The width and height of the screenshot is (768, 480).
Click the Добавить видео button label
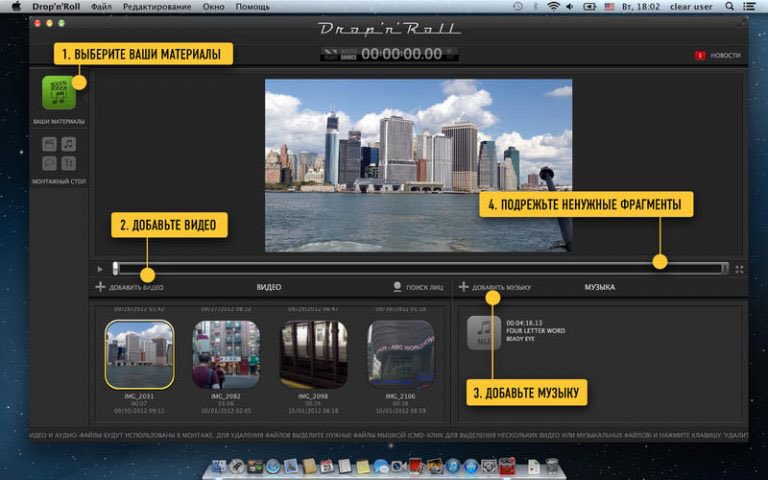pyautogui.click(x=136, y=288)
